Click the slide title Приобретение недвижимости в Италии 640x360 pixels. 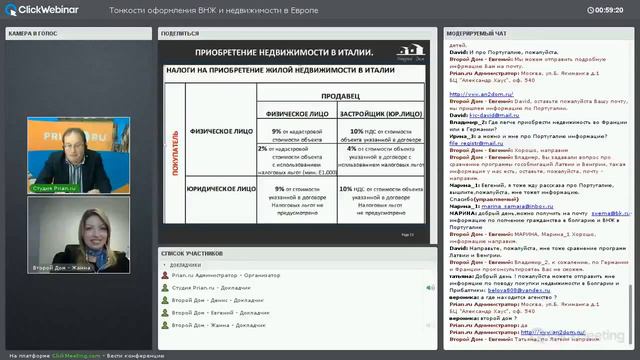pyautogui.click(x=284, y=53)
